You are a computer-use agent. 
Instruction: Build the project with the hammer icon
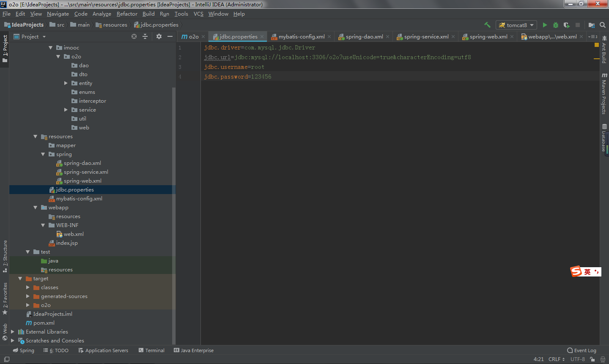point(487,25)
